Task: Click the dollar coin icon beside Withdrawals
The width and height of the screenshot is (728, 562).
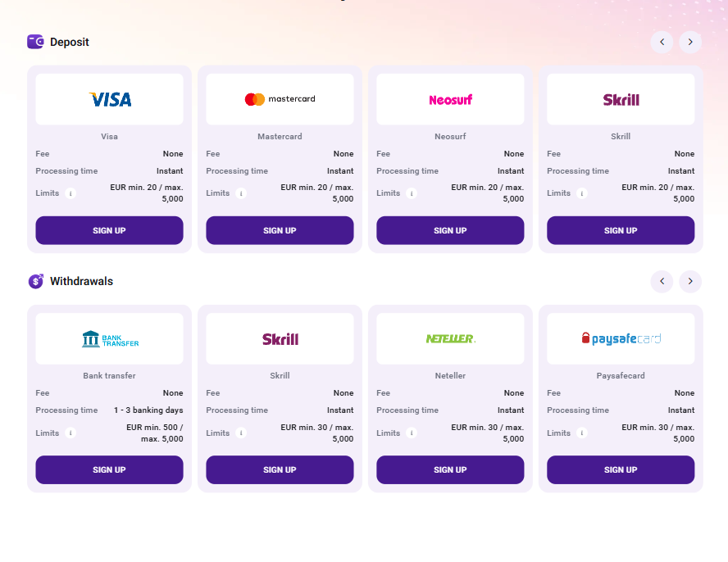Action: [34, 281]
